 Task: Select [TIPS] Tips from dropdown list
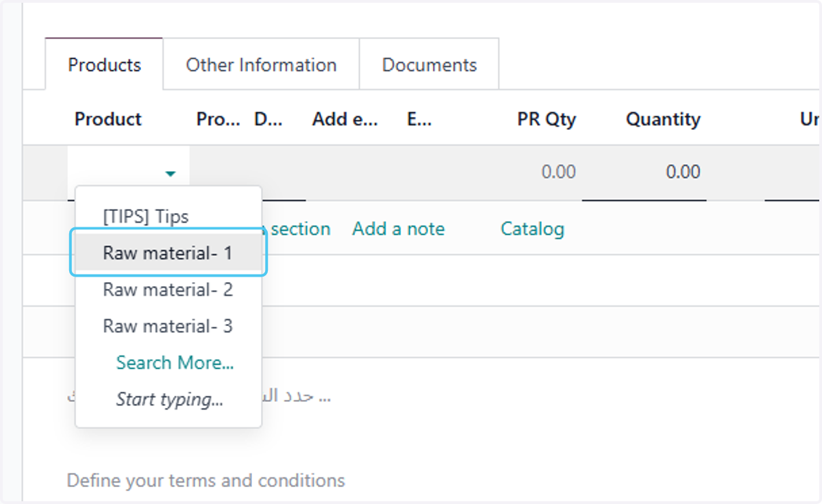169,216
